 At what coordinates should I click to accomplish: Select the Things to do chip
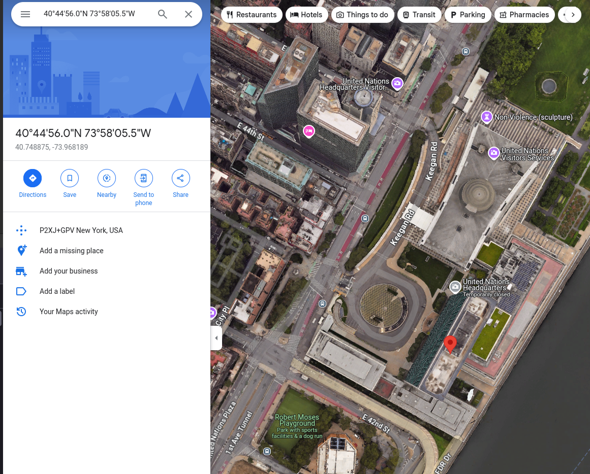362,15
